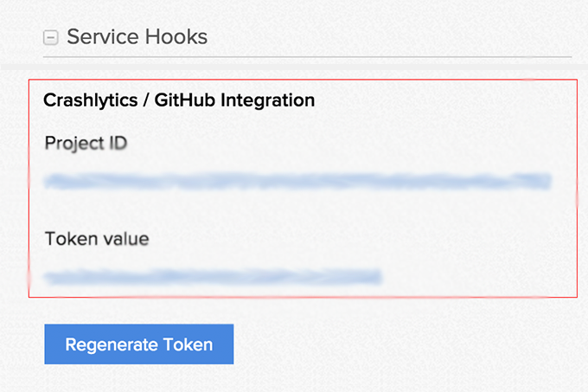Click the word "Integration" in the heading
This screenshot has width=588, height=392.
[268, 100]
